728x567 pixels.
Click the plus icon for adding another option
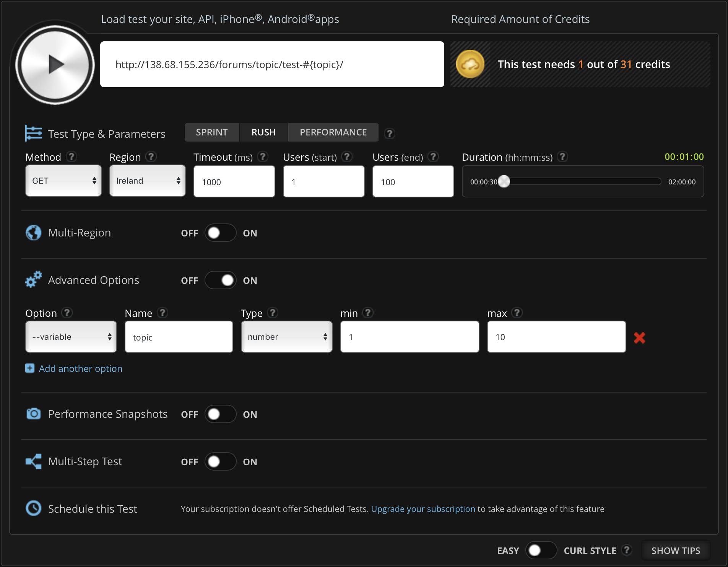30,368
